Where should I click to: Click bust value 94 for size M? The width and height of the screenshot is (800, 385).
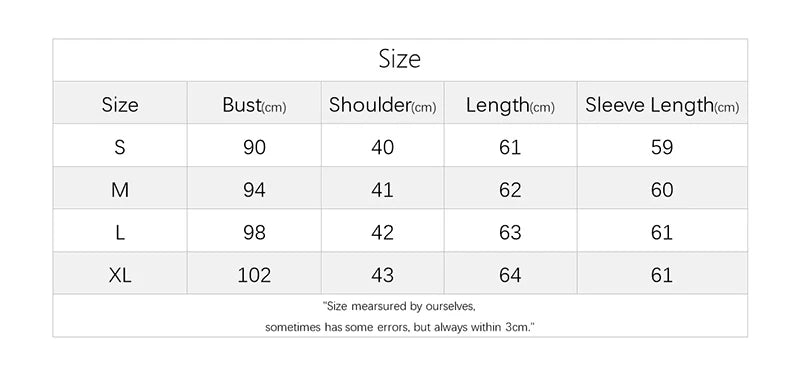click(254, 190)
